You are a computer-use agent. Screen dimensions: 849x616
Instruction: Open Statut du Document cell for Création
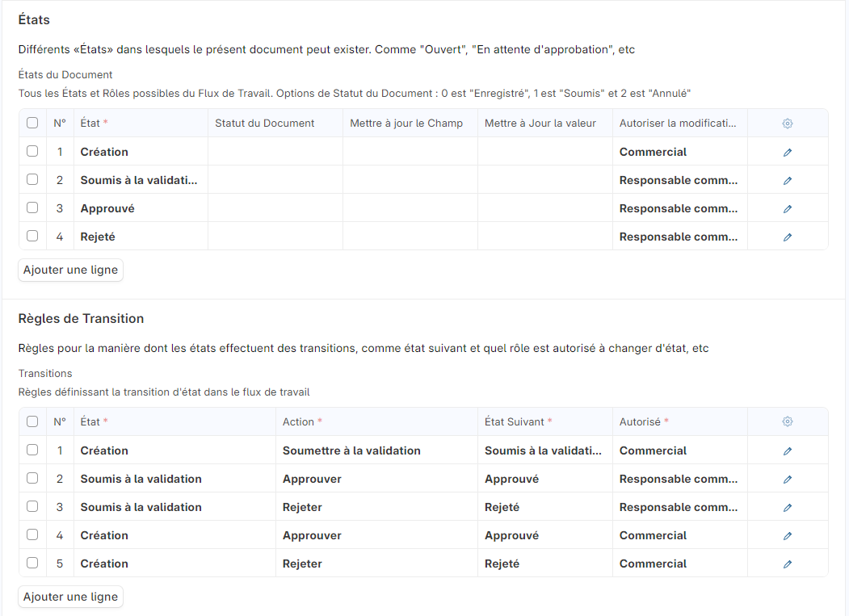point(275,152)
